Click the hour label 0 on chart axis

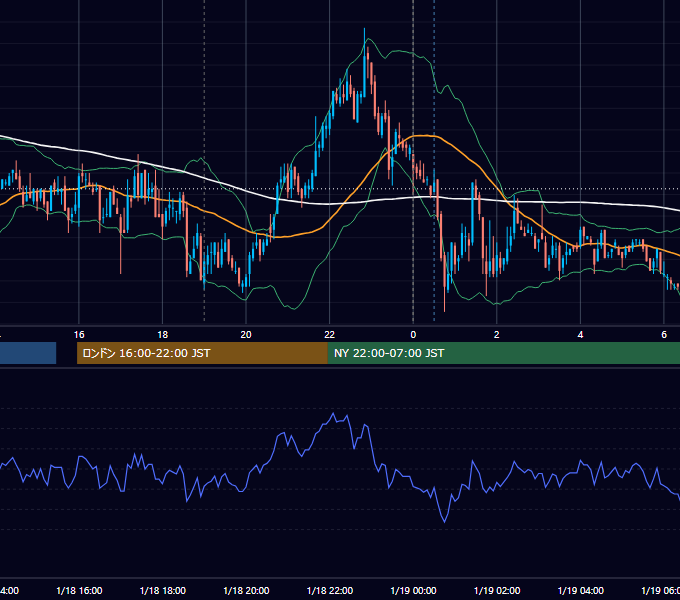click(x=413, y=335)
